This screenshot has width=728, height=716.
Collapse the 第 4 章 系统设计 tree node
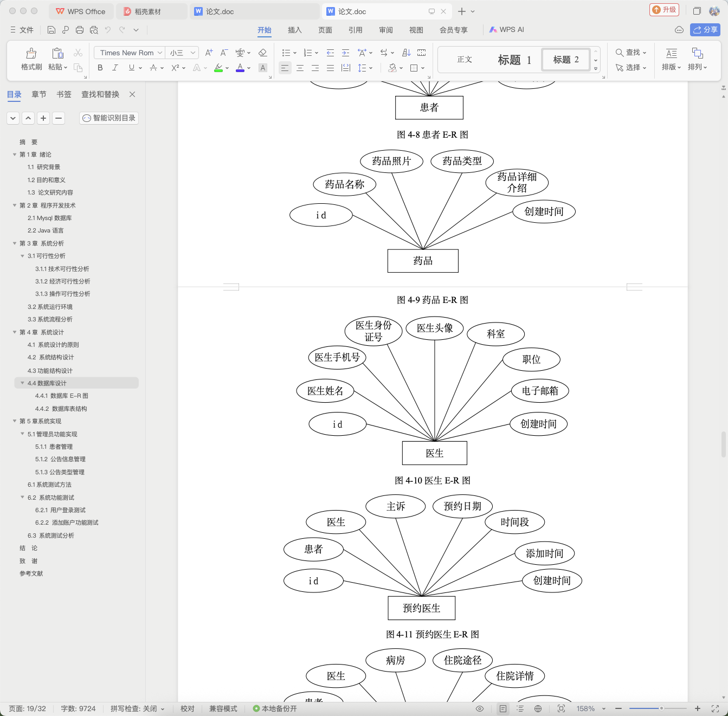(x=15, y=332)
